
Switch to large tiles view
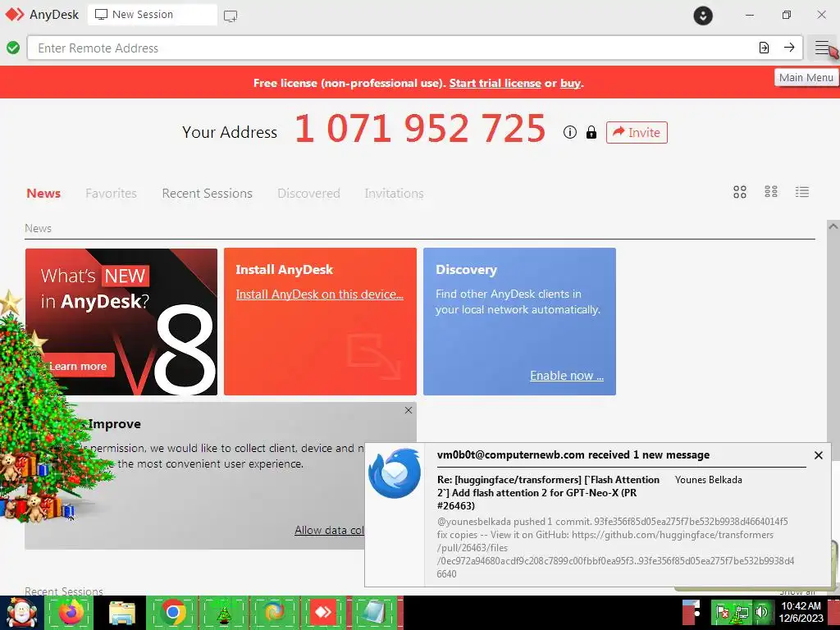[x=740, y=192]
